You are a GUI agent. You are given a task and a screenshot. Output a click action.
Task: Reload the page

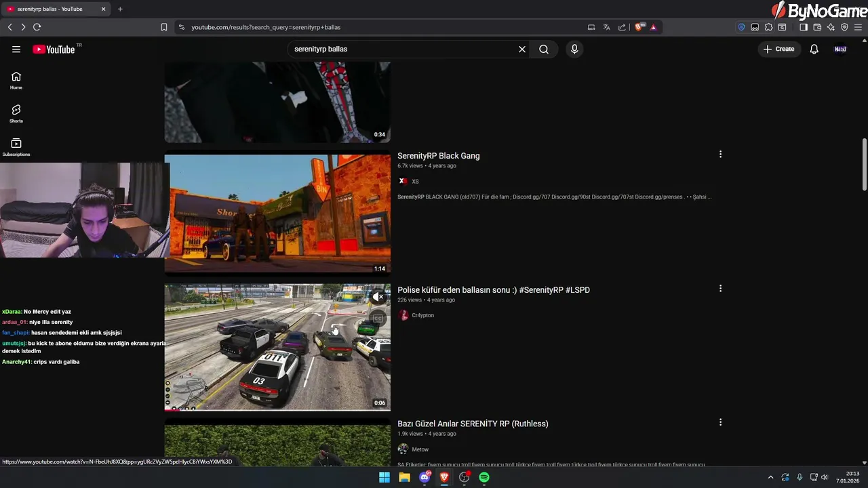[x=37, y=27]
